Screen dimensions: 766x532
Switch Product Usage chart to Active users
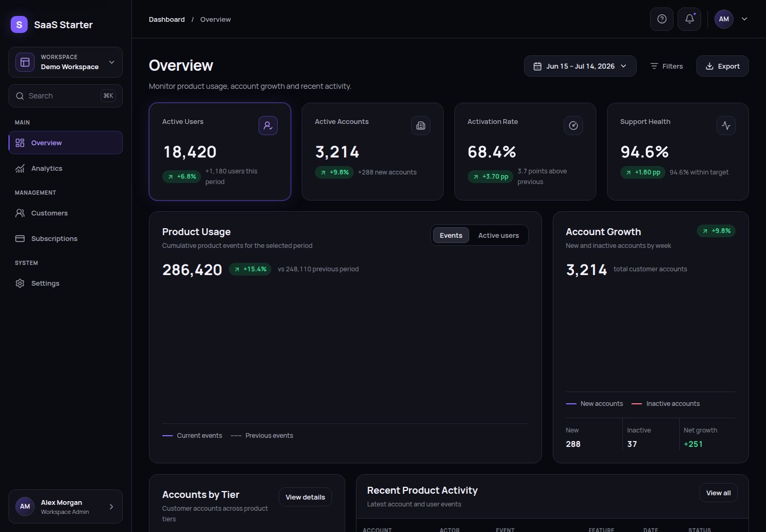tap(498, 235)
